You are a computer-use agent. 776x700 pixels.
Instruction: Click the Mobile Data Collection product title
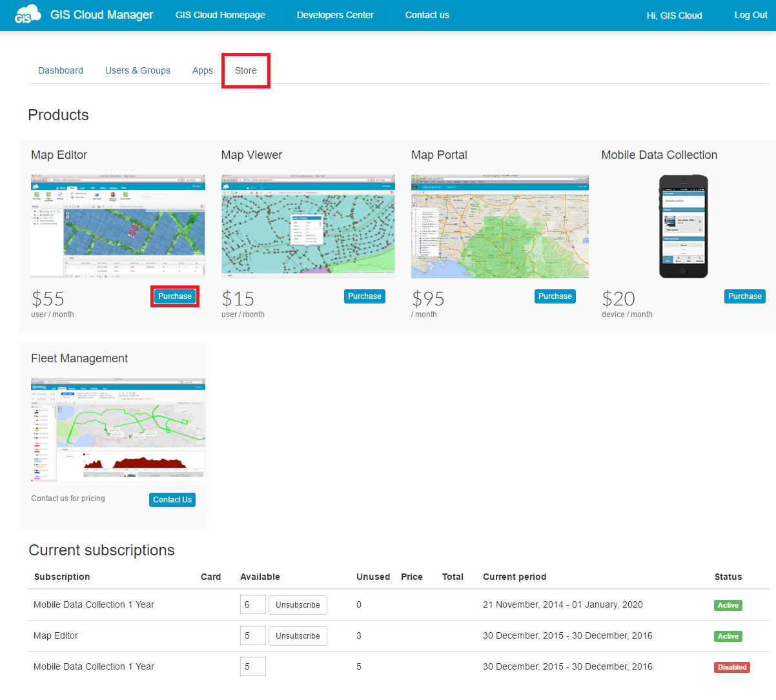[x=659, y=155]
